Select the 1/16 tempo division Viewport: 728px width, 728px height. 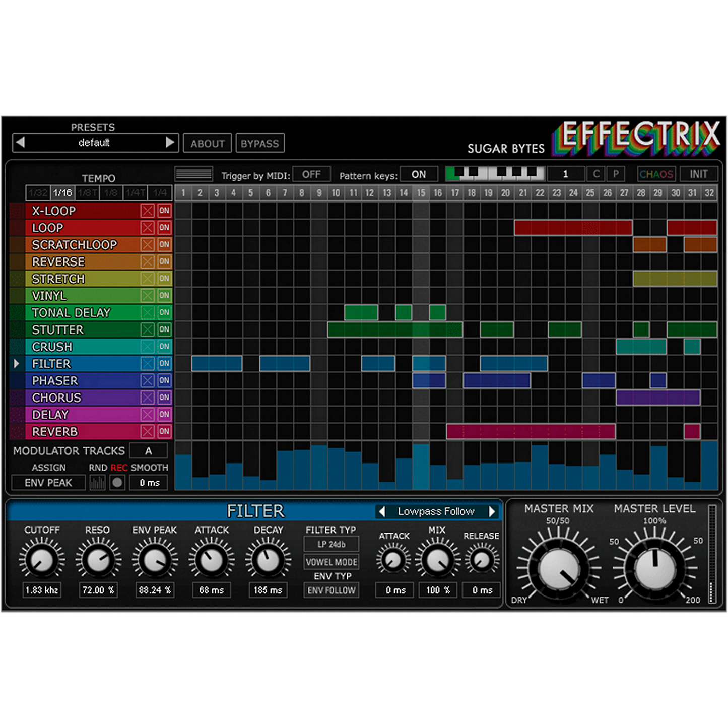62,193
